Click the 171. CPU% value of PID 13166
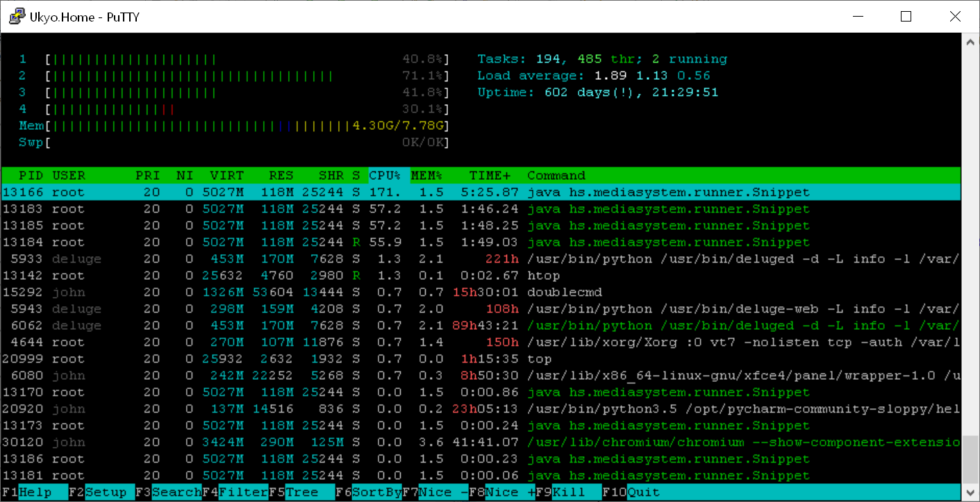Screen dimensions: 980x502 tap(385, 192)
